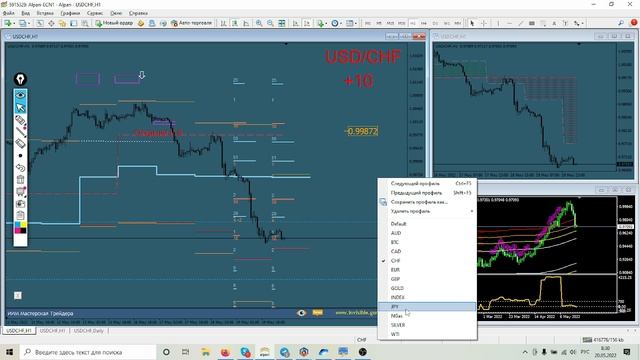Toggle chart auto scroll icon
This screenshot has height=360, width=640.
click(x=296, y=23)
